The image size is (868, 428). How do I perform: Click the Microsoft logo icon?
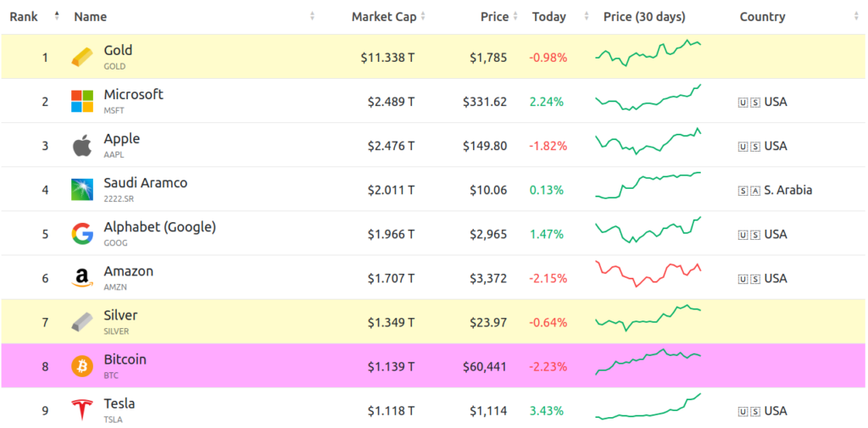coord(82,102)
